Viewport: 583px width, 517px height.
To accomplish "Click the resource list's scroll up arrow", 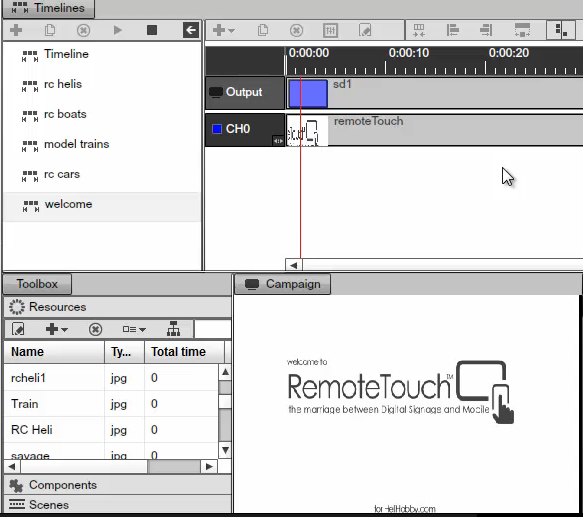I will [225, 372].
